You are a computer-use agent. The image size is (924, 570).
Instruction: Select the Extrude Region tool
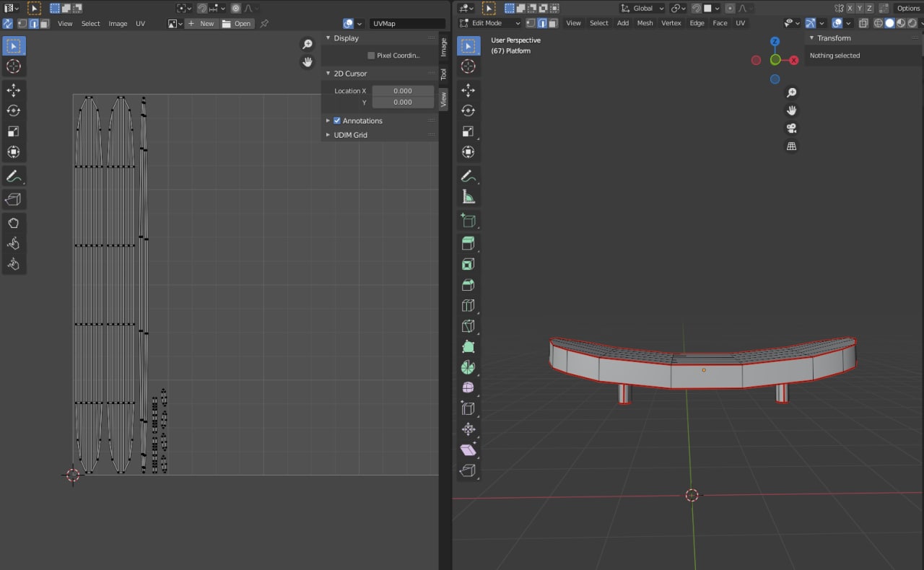(x=468, y=244)
